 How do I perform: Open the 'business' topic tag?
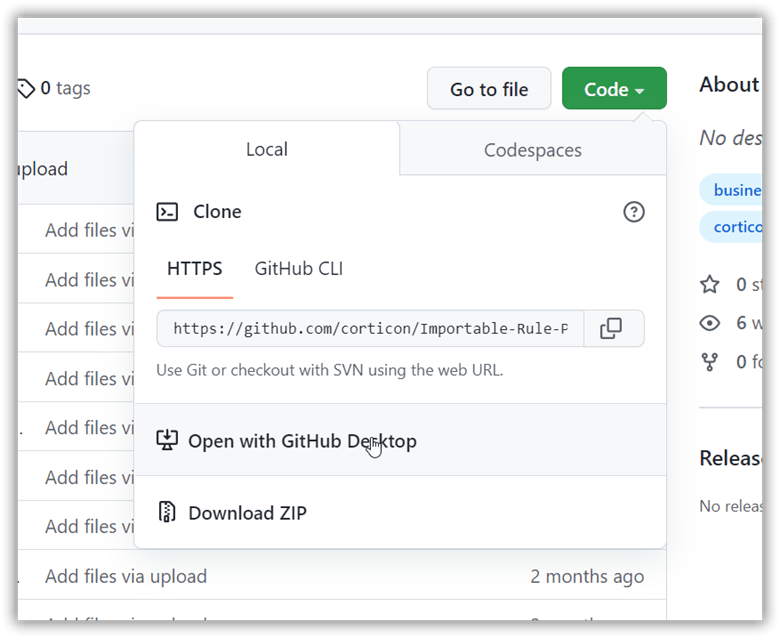737,190
